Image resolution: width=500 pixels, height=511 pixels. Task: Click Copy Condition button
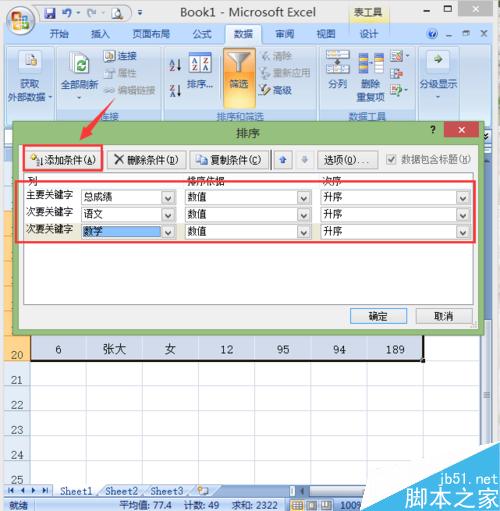point(228,160)
